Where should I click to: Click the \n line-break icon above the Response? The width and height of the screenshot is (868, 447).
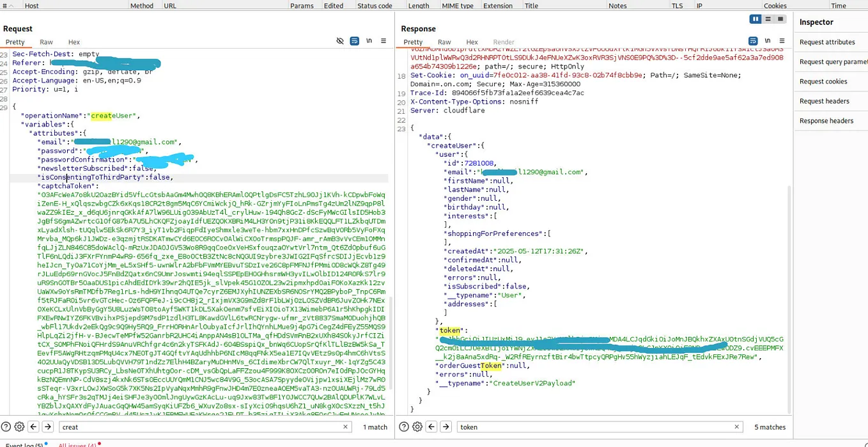(767, 40)
